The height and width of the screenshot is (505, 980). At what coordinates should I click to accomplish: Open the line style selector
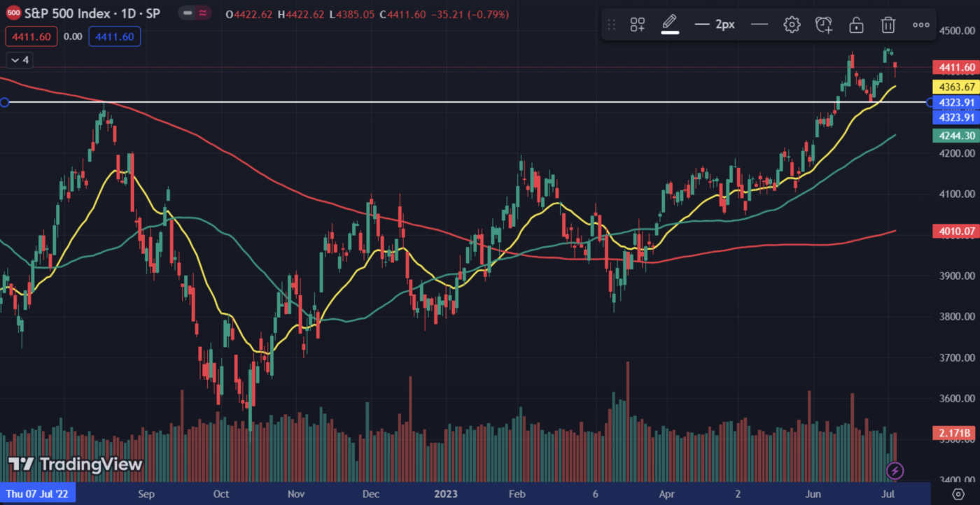click(x=759, y=25)
